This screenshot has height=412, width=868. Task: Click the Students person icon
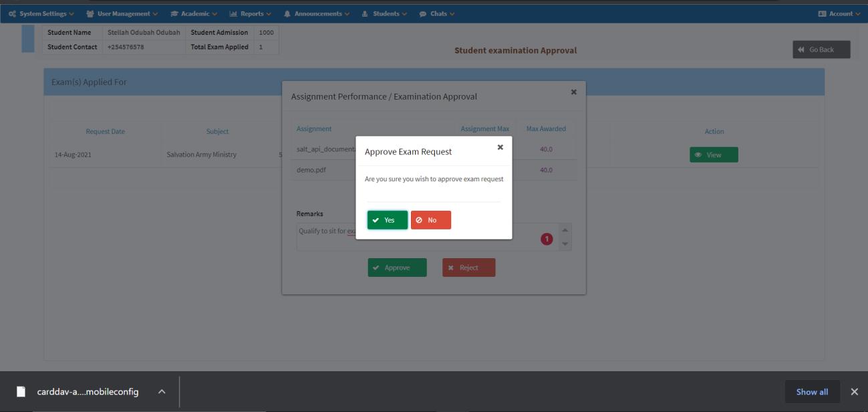point(365,13)
